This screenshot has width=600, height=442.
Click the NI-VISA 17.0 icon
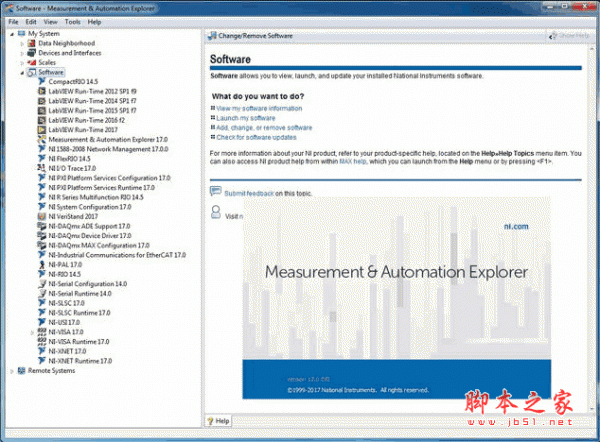(x=42, y=332)
